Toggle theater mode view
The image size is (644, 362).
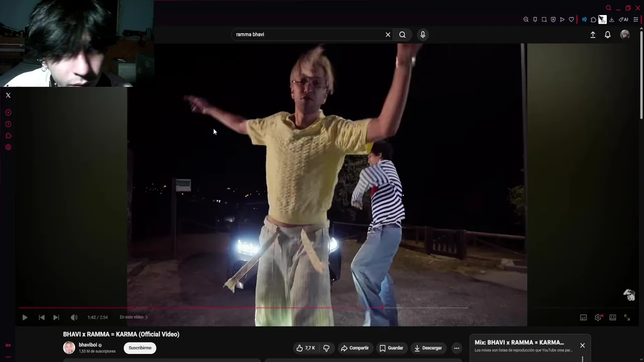pyautogui.click(x=613, y=317)
